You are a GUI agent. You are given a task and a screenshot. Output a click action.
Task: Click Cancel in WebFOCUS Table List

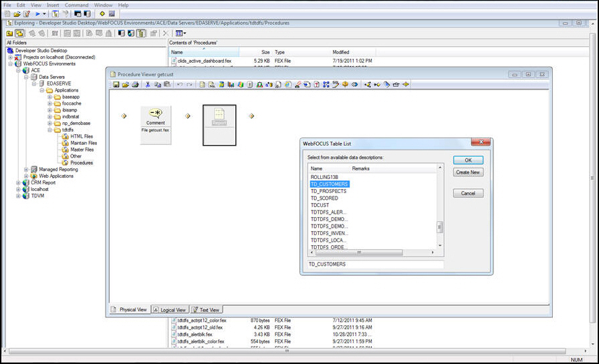pos(469,193)
